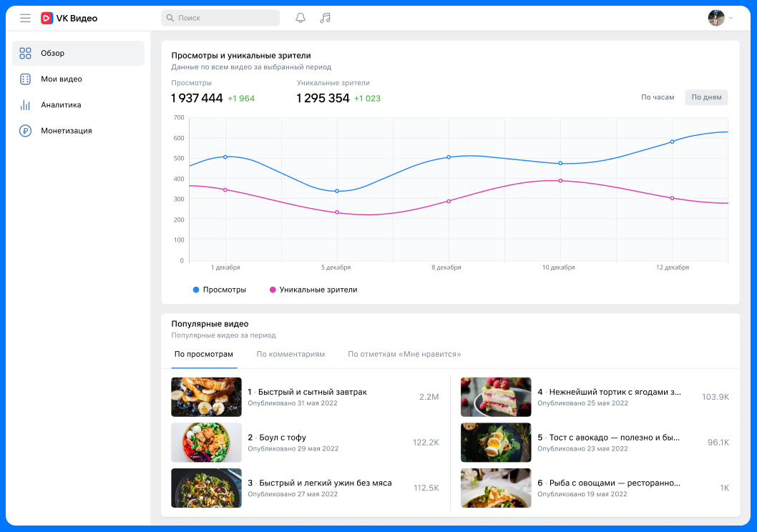Click the Поиск search field
757x532 pixels.
point(220,18)
